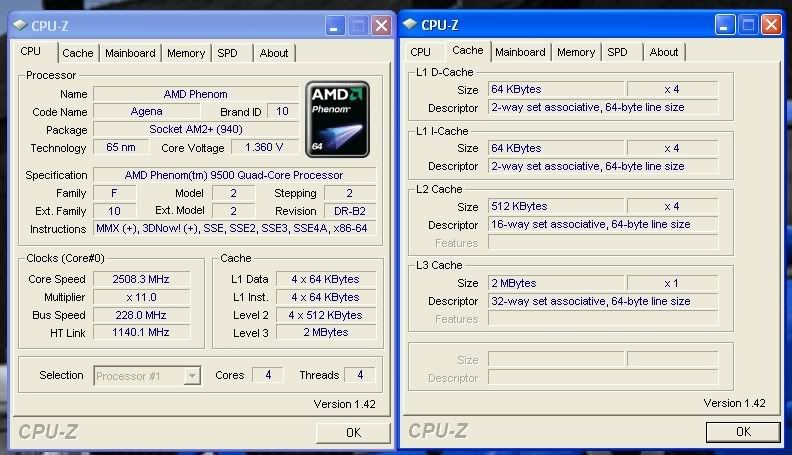Screen dimensions: 792x455
Task: Click the Cores count field
Action: (268, 375)
